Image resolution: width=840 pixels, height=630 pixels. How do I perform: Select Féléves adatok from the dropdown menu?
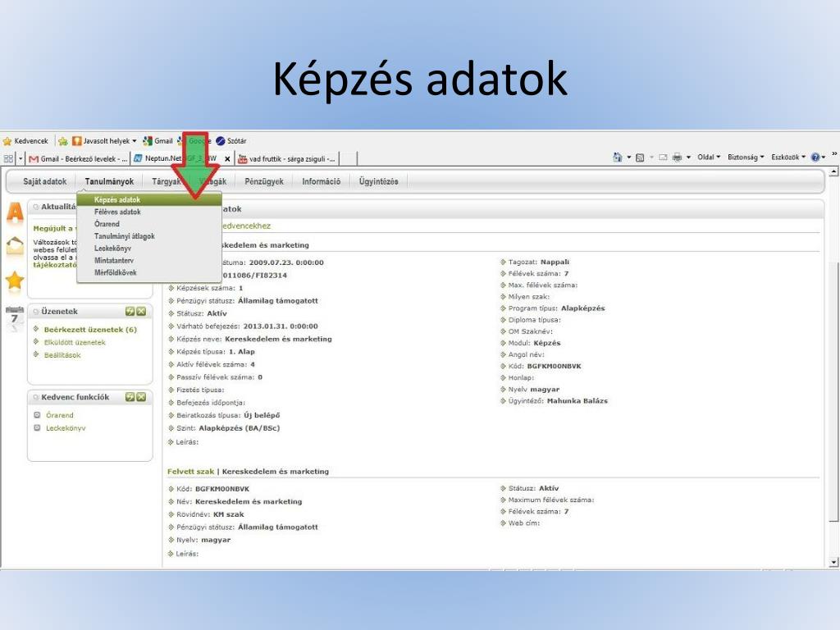(x=149, y=212)
